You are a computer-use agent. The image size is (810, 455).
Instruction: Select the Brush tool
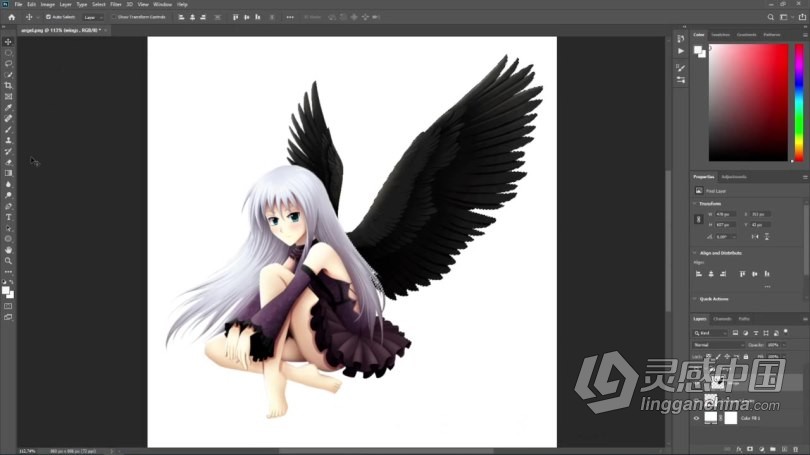(x=8, y=130)
